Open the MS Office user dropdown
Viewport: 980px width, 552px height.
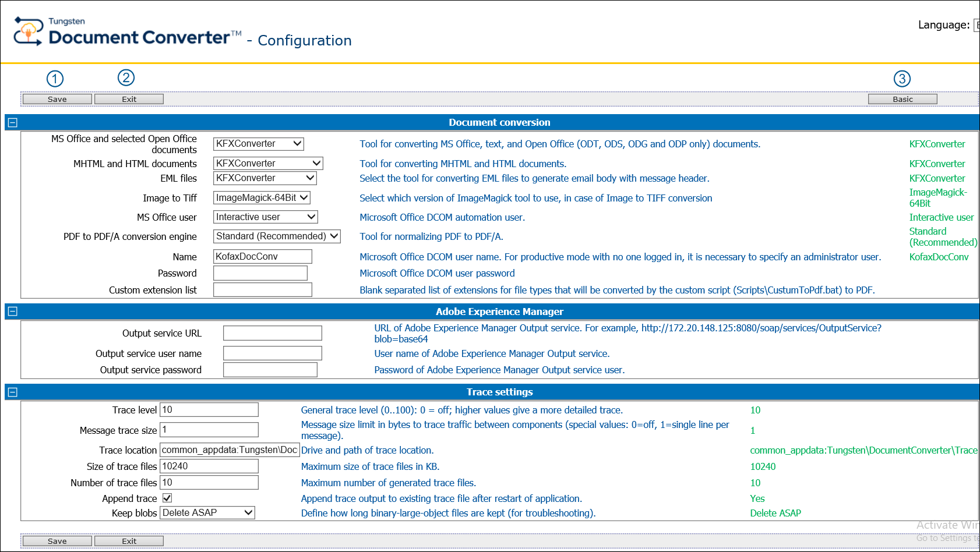[265, 217]
